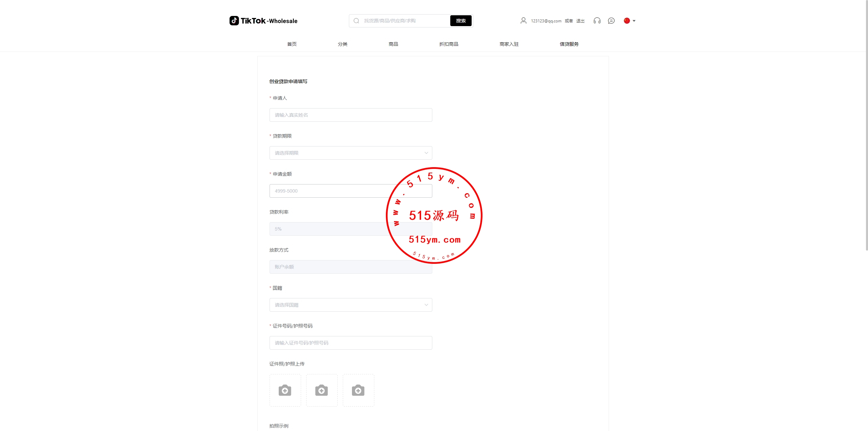The height and width of the screenshot is (431, 868).
Task: Expand the loan term 请选择期限 dropdown
Action: click(x=351, y=153)
